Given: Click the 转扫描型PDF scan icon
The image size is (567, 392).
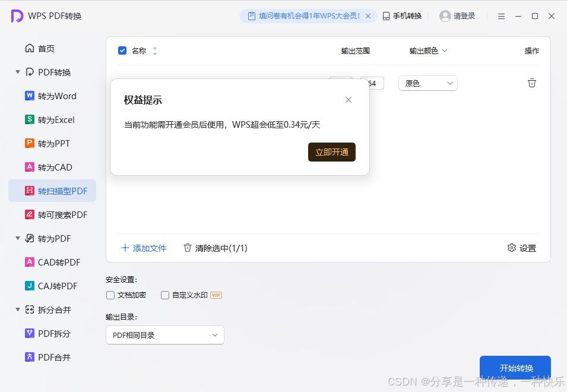Looking at the screenshot, I should [30, 191].
